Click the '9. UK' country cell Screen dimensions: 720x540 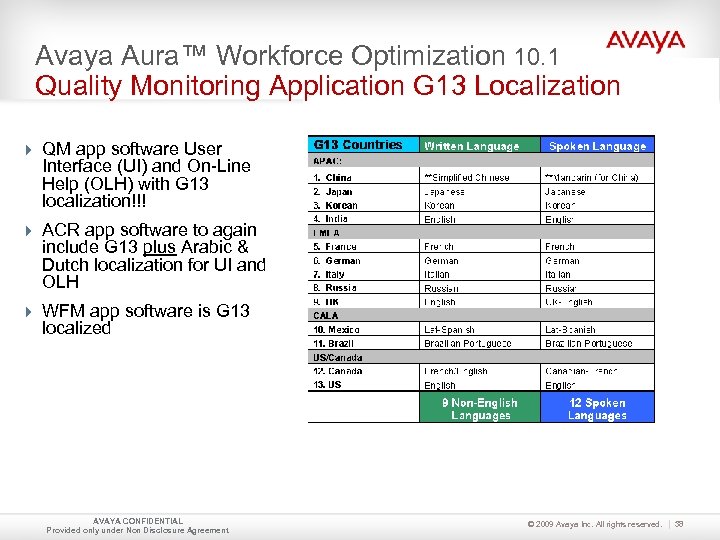[363, 302]
